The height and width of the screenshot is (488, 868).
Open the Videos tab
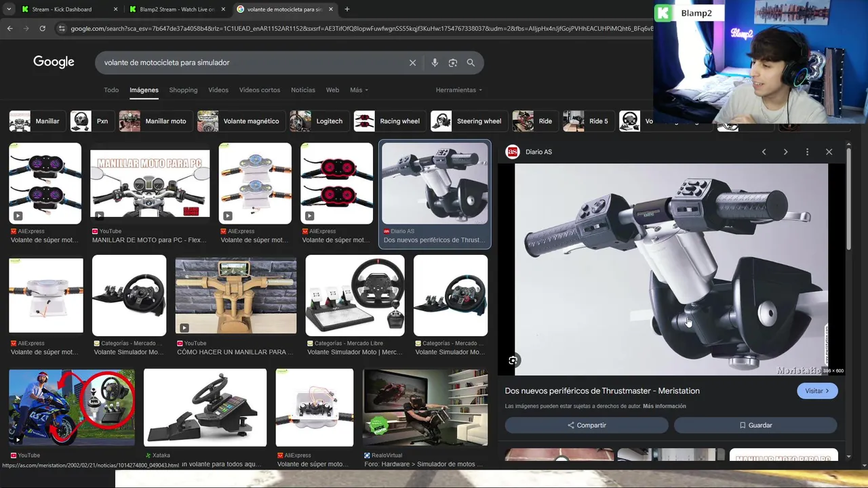coord(218,90)
